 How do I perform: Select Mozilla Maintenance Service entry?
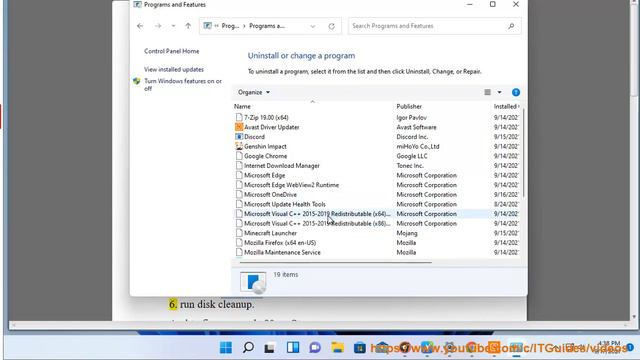[282, 252]
